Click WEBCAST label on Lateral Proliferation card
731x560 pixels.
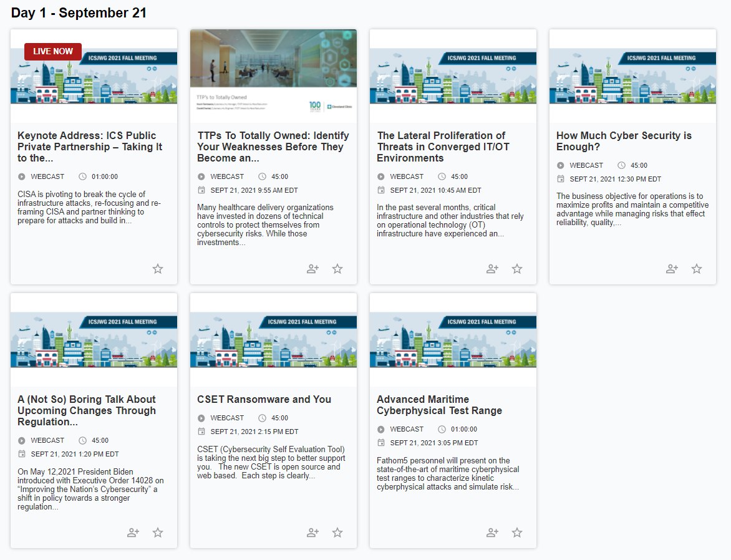click(407, 176)
